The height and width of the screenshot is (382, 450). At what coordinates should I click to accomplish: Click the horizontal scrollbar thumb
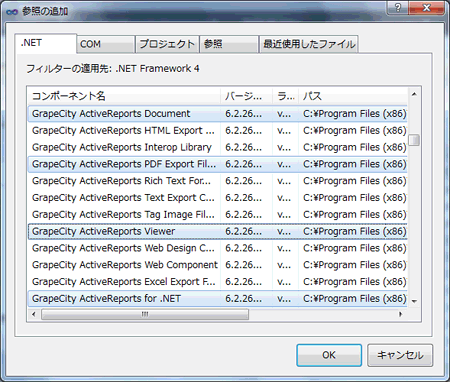tap(145, 314)
